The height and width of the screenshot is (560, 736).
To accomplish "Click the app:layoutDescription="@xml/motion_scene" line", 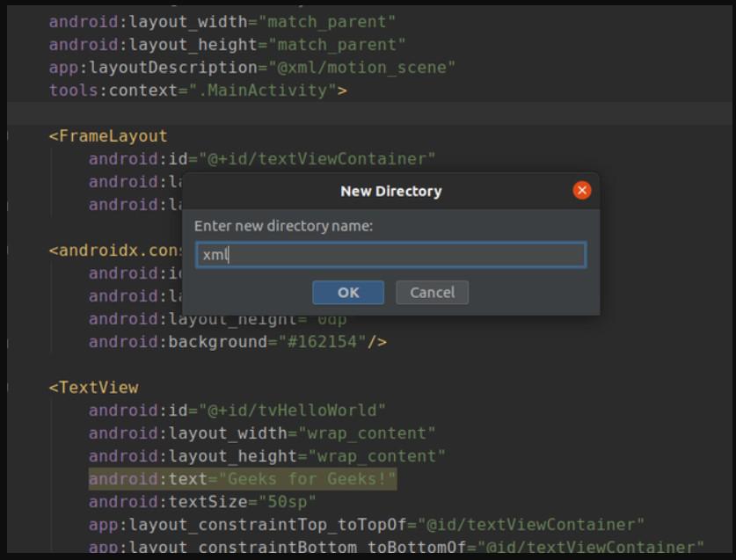I will point(252,68).
